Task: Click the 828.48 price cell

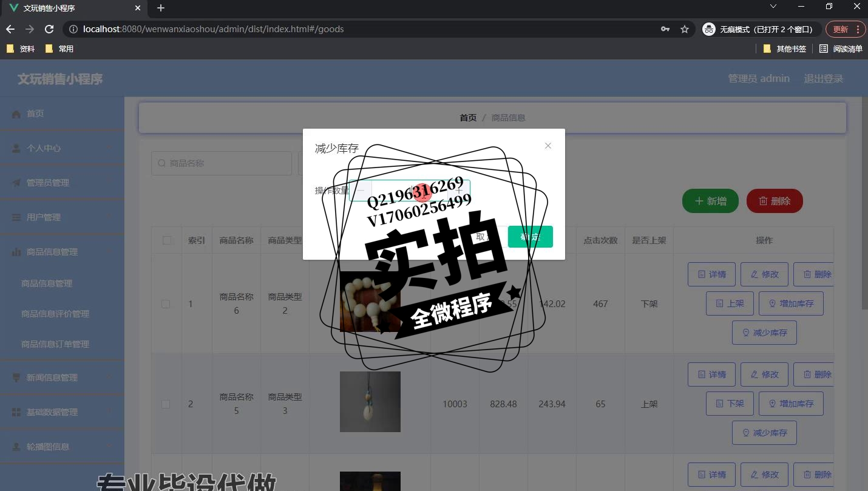Action: (503, 404)
